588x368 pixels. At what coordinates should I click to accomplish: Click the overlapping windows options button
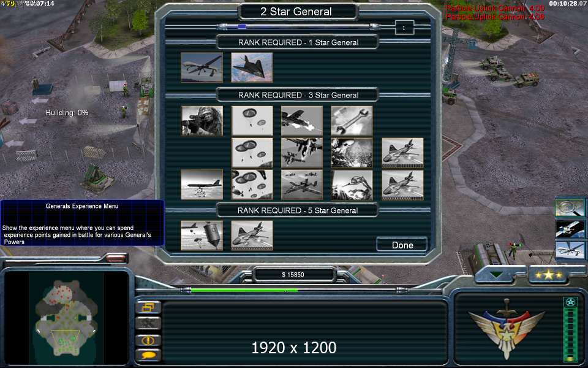[148, 307]
